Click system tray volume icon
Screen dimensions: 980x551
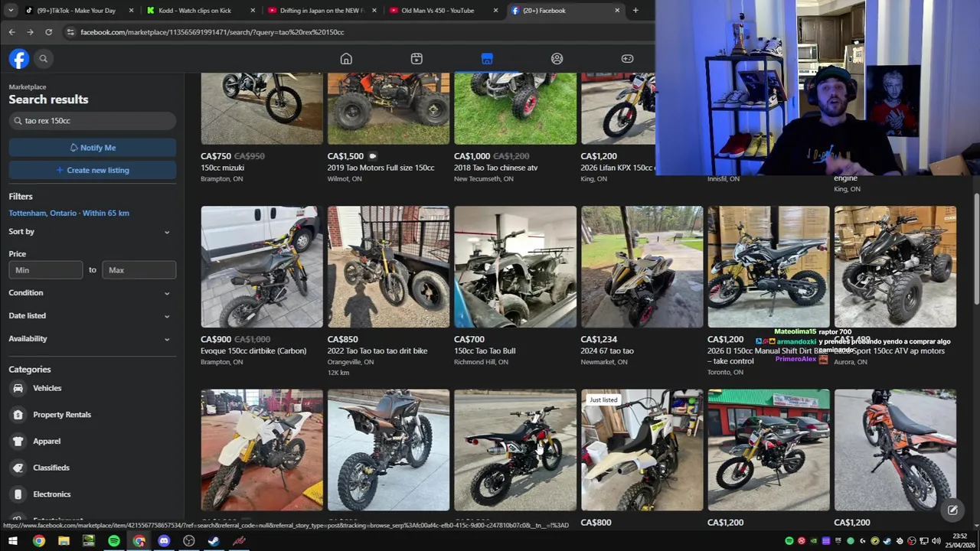[x=936, y=541]
